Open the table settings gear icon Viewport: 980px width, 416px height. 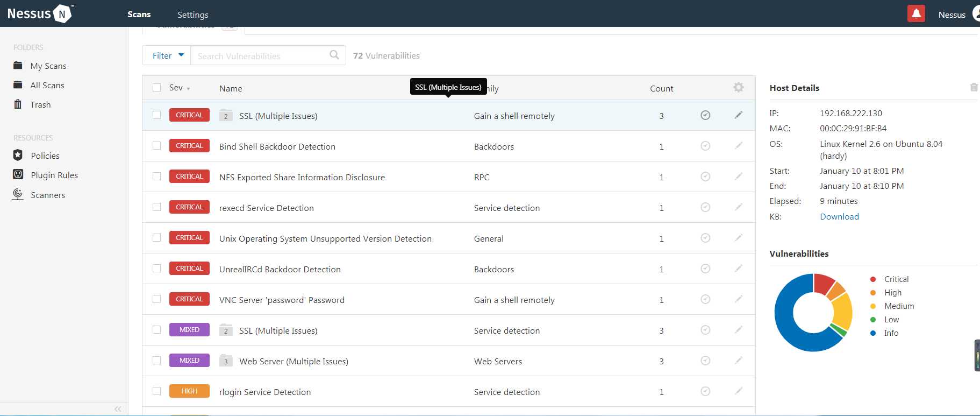(739, 87)
